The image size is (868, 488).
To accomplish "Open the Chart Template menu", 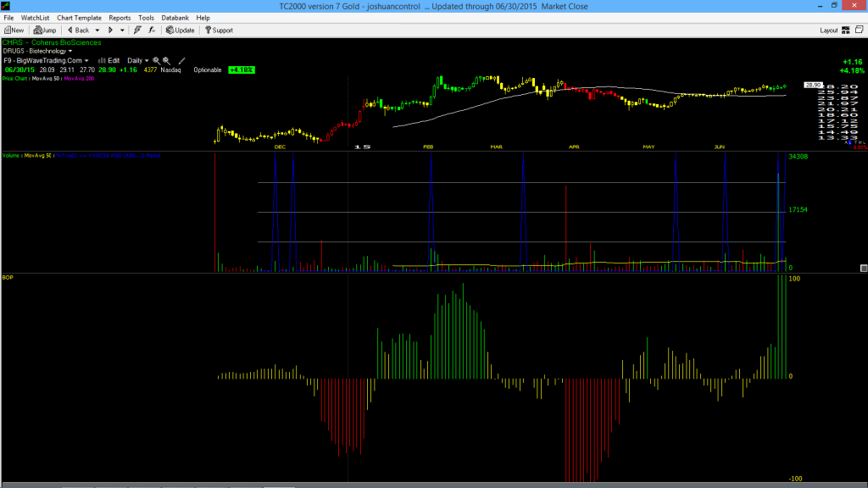I will click(79, 18).
